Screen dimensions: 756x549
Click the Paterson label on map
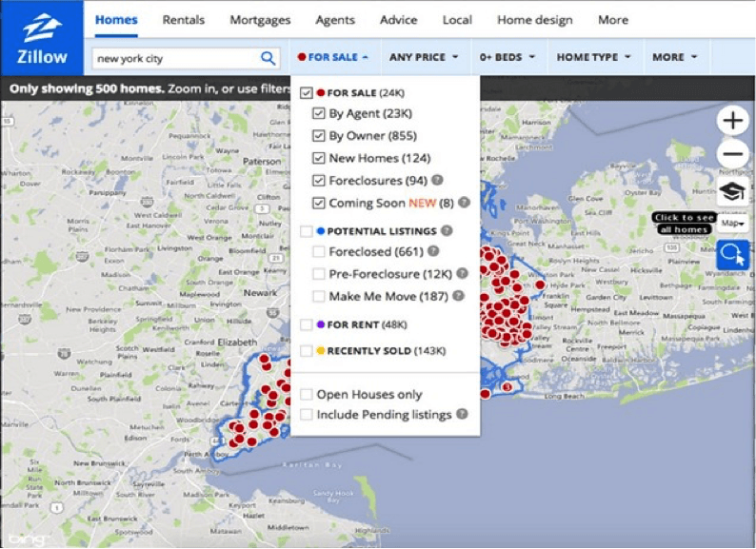[x=262, y=162]
